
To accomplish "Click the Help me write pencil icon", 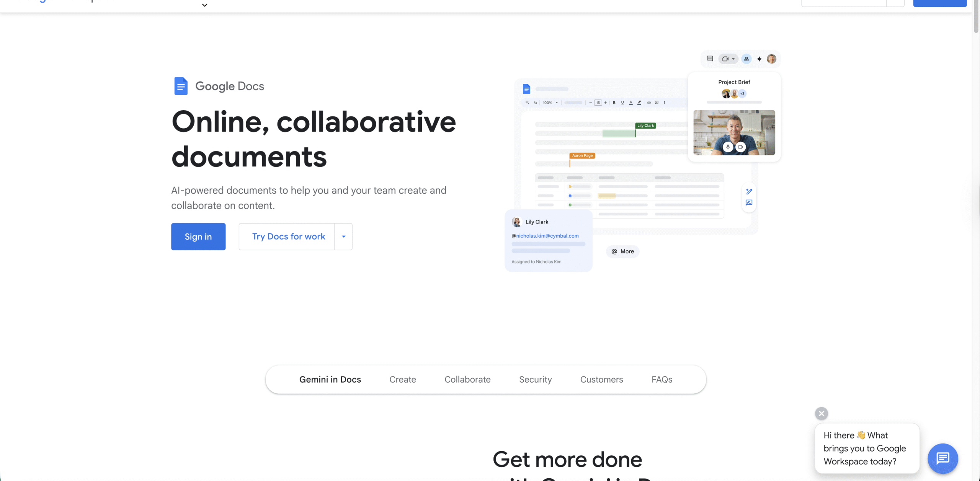I will (x=749, y=191).
